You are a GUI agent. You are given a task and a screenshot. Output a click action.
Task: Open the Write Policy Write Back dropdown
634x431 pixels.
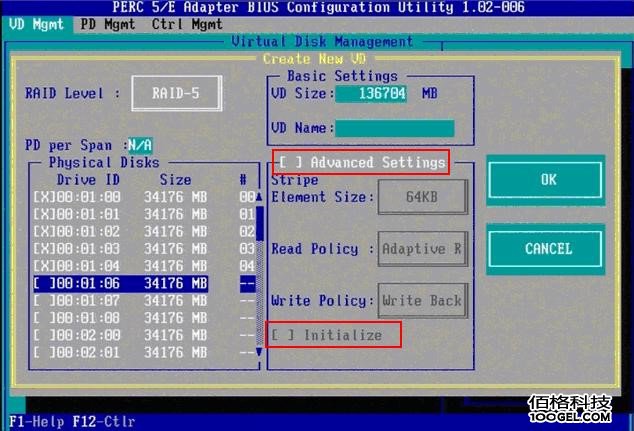tap(423, 300)
